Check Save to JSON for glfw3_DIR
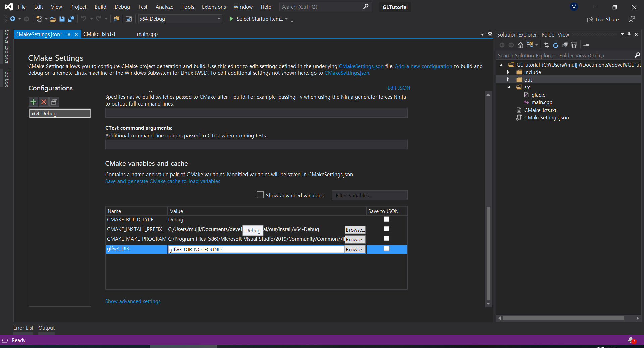Image resolution: width=644 pixels, height=348 pixels. (x=386, y=249)
